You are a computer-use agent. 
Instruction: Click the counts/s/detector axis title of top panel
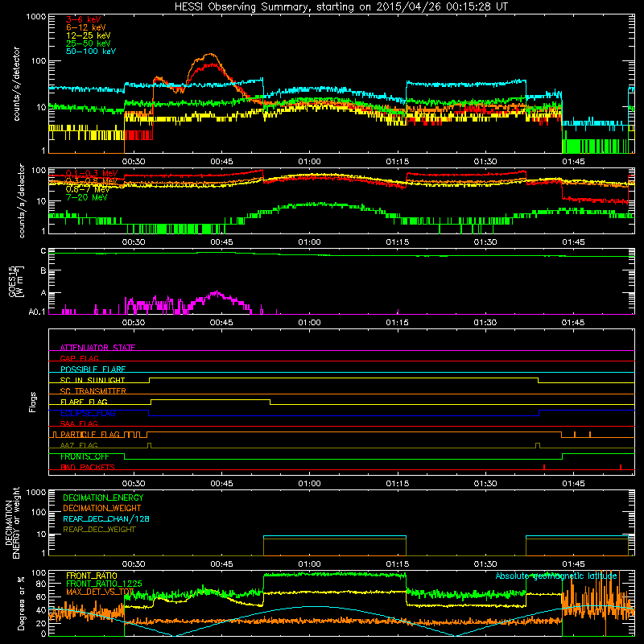[16, 84]
